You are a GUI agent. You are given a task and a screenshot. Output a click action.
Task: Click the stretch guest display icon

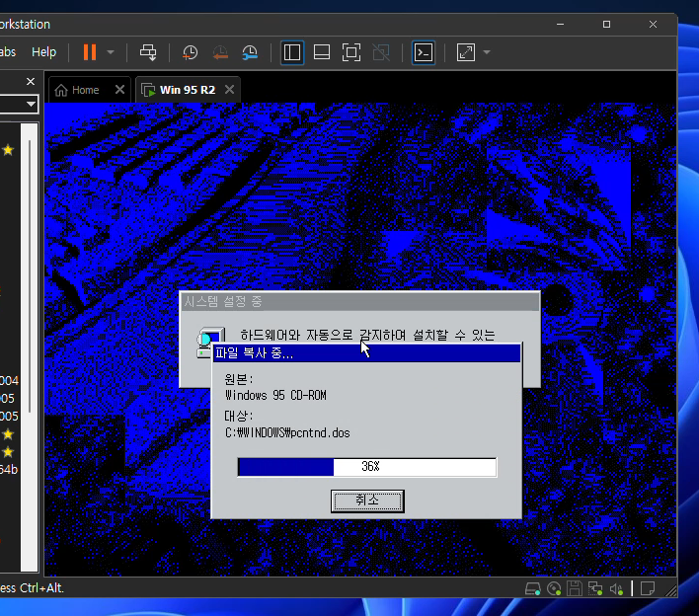[x=466, y=52]
